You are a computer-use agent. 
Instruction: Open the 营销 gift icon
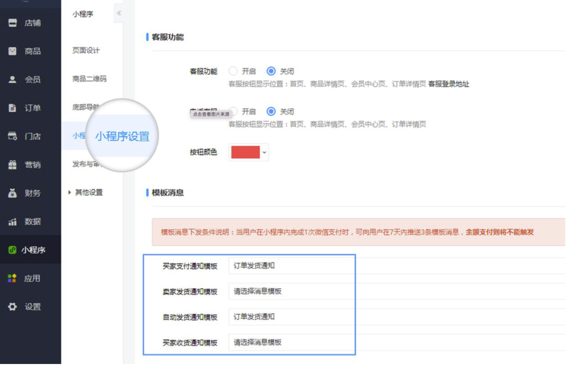[x=13, y=164]
